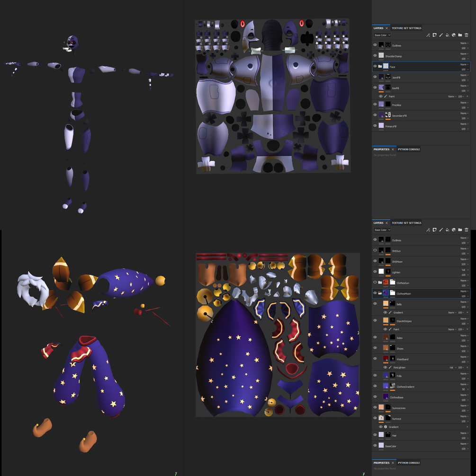Viewport: 476px width, 476px height.
Task: Click the mask thumbnail of ClothesGradient layer
Action: pos(393,386)
